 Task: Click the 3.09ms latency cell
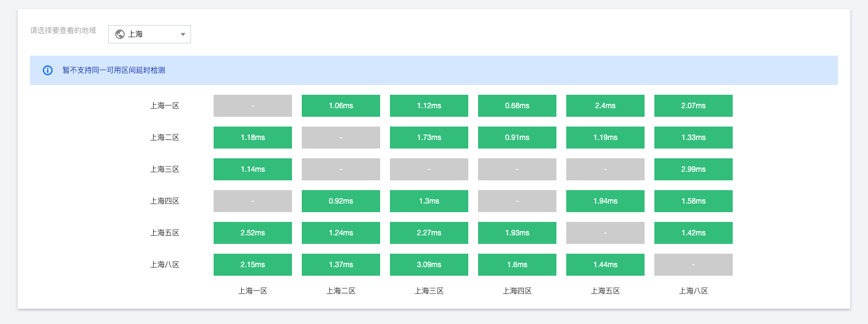[429, 265]
